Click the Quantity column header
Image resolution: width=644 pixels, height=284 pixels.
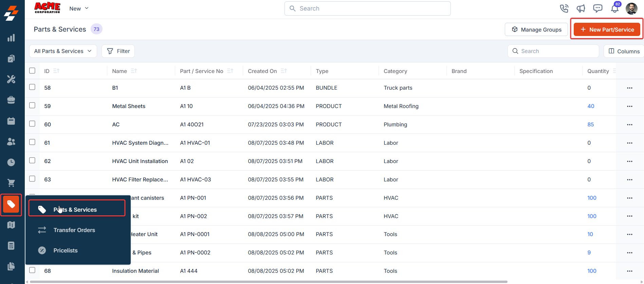tap(598, 71)
